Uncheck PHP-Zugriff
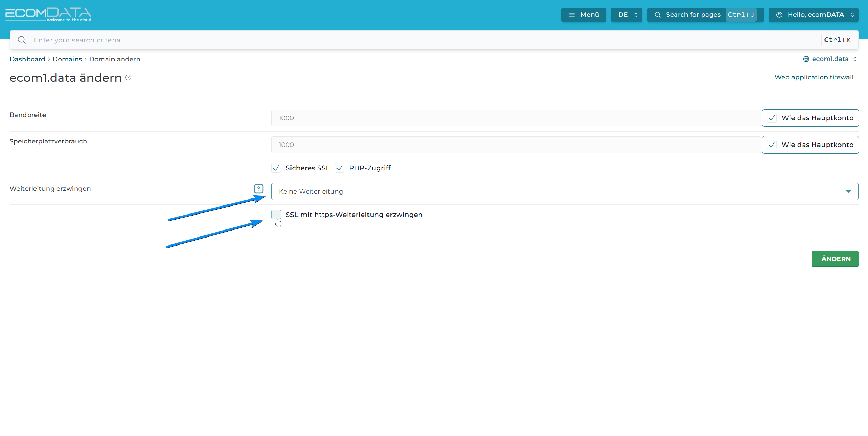Image resolution: width=868 pixels, height=436 pixels. pos(339,168)
